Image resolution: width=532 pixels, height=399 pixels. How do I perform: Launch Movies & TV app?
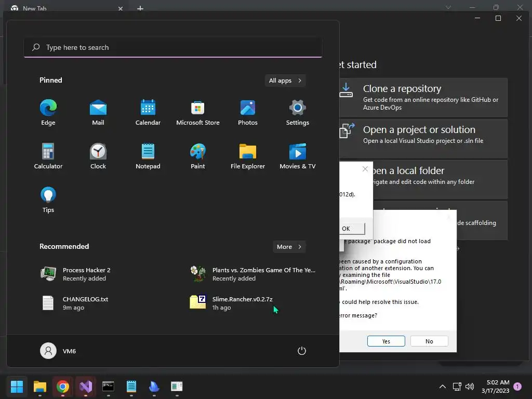(x=298, y=156)
